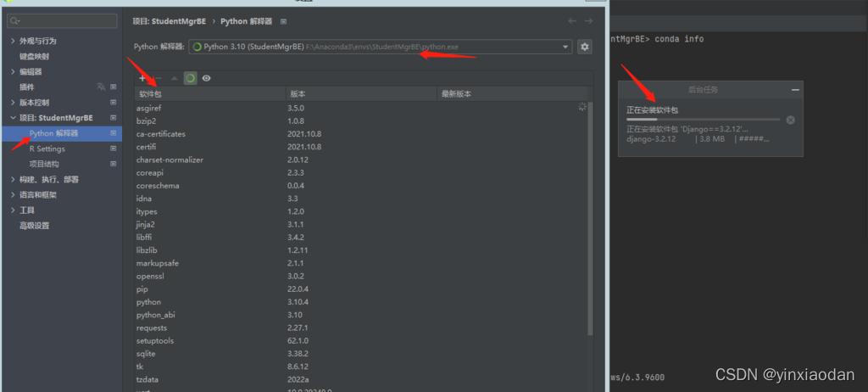Click the package list vertical scrollbar

pos(590,218)
